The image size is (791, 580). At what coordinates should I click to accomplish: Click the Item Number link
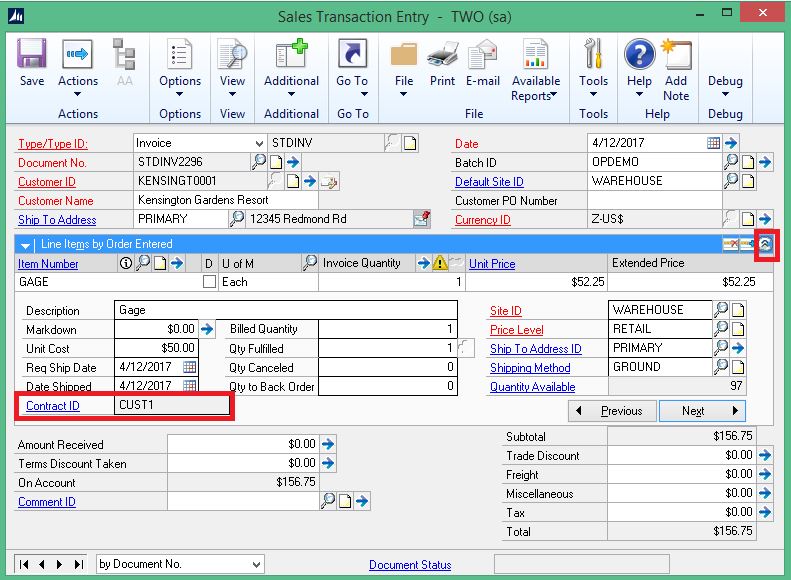click(x=48, y=264)
